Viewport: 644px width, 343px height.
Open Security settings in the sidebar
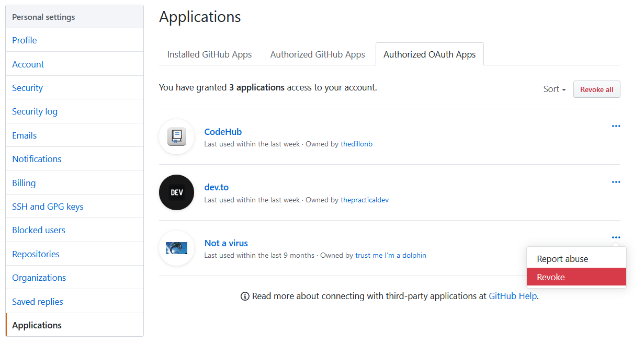27,87
